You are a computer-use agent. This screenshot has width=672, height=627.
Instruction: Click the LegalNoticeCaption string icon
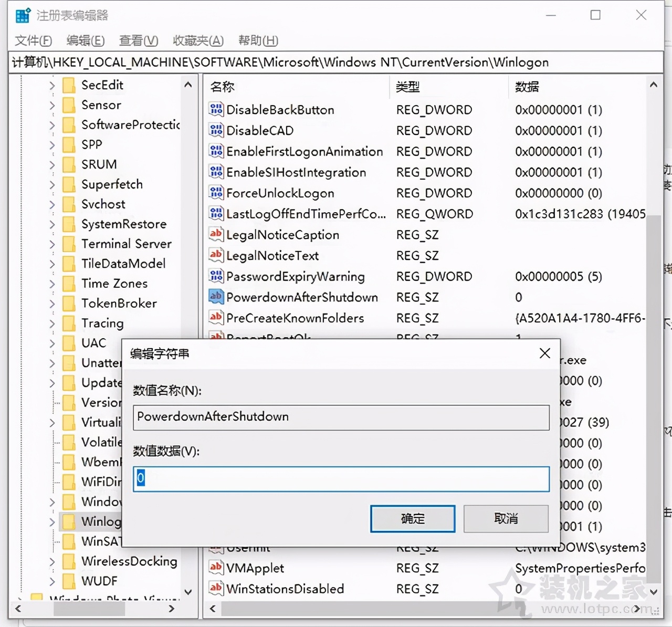coord(216,234)
